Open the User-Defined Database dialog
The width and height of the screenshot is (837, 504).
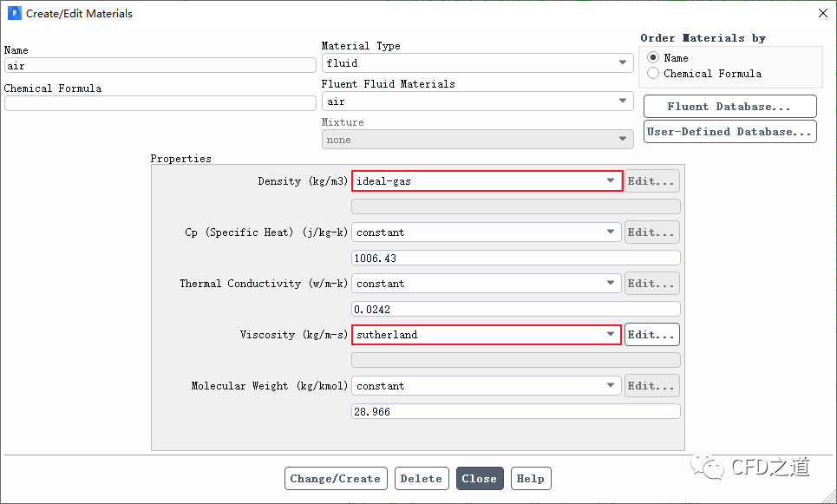click(729, 132)
